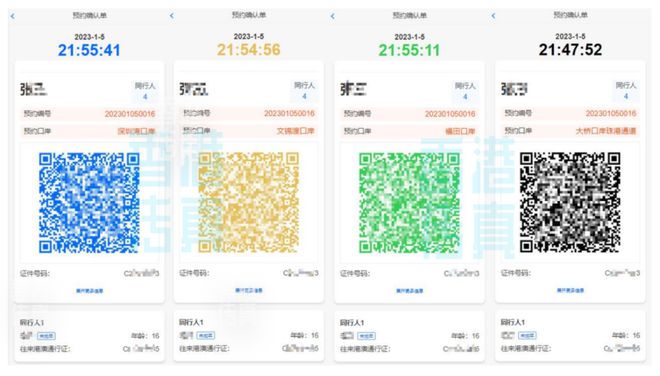
Task: Go back from the black 21:47:52 screen
Action: coord(493,16)
